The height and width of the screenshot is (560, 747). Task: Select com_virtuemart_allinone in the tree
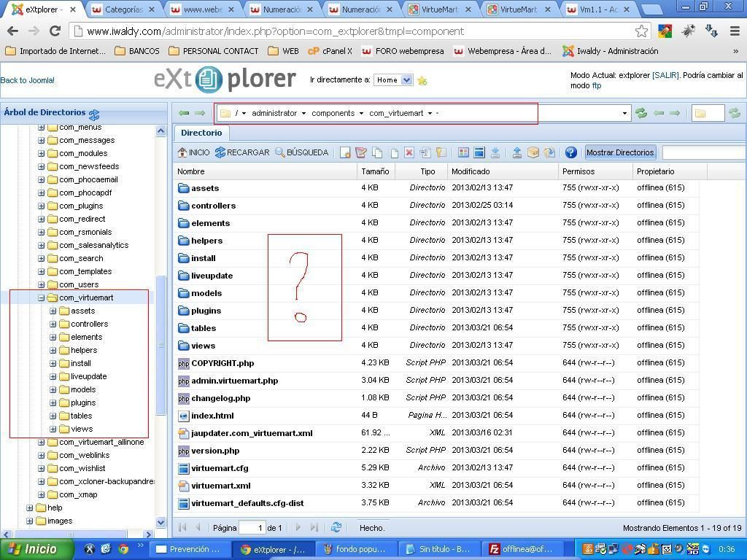pyautogui.click(x=101, y=442)
